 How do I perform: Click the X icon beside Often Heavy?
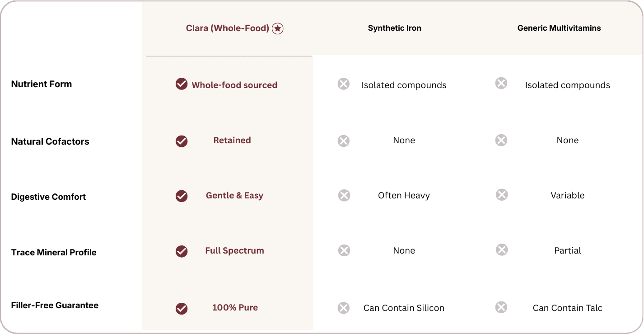coord(344,195)
